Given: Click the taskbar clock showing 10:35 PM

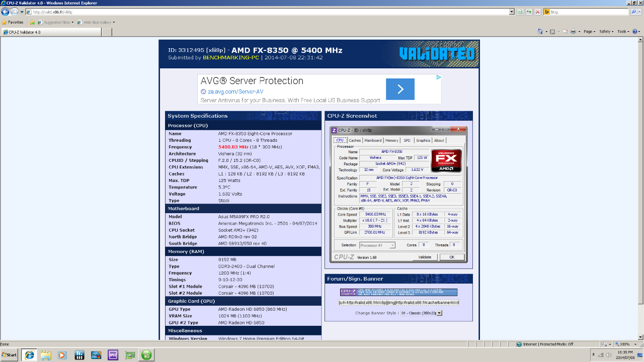Looking at the screenshot, I should [625, 355].
